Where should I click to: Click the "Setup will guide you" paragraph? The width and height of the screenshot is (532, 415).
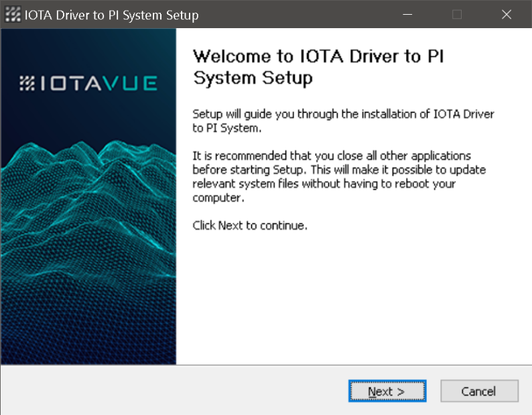click(x=343, y=121)
